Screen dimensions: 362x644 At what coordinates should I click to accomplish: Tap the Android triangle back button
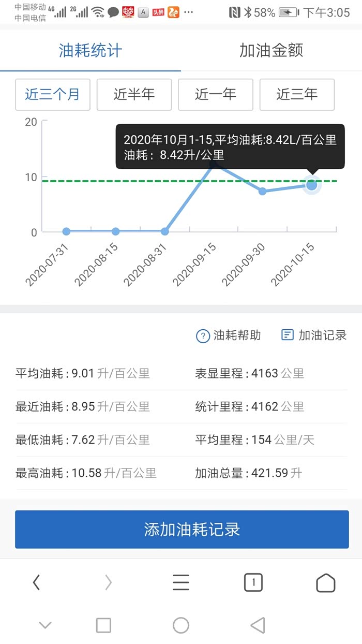[258, 625]
